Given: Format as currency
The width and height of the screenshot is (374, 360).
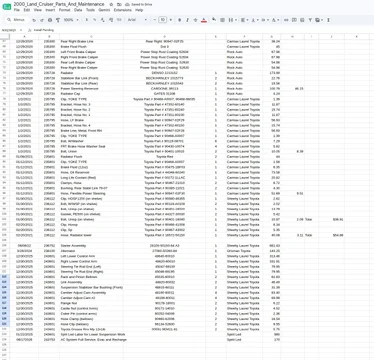Looking at the screenshot, I should (87, 20).
